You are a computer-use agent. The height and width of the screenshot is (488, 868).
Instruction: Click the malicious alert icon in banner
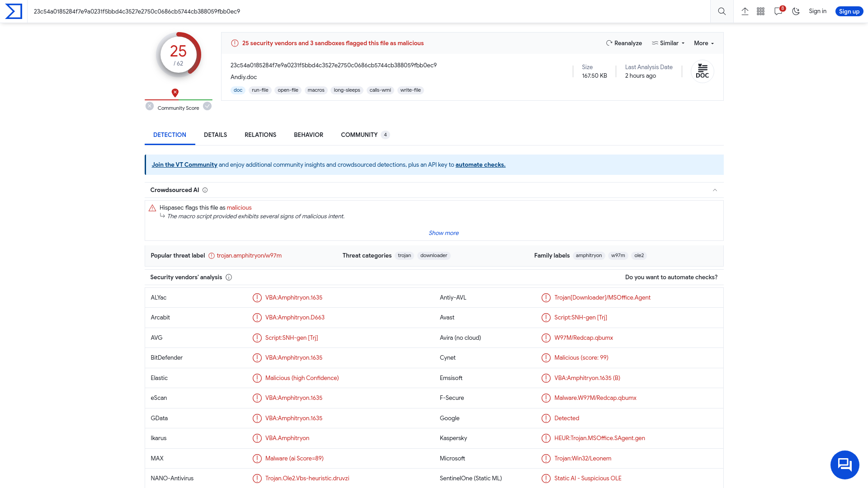click(235, 43)
